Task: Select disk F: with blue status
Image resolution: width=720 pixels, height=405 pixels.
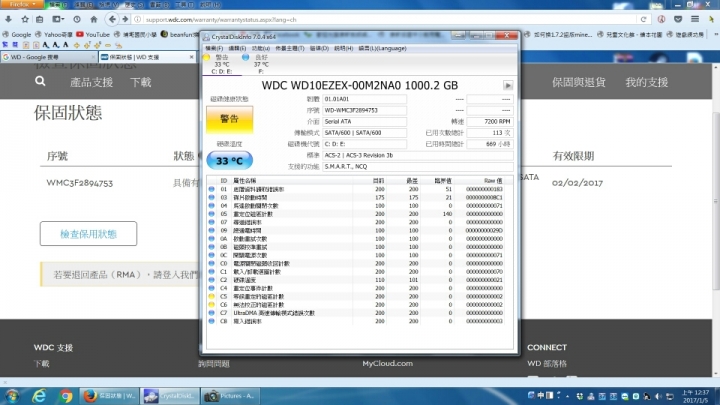Action: [x=260, y=64]
